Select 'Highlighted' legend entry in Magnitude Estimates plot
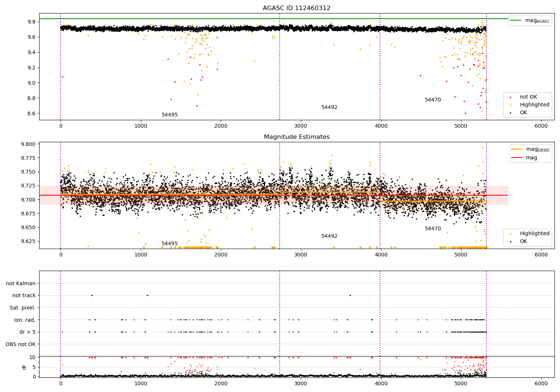Screen dimensions: 560x392 pos(535,234)
